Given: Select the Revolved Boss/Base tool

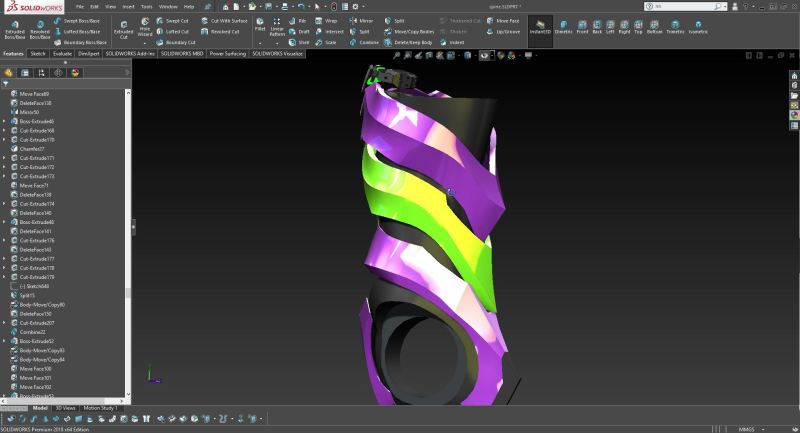Looking at the screenshot, I should pyautogui.click(x=40, y=30).
